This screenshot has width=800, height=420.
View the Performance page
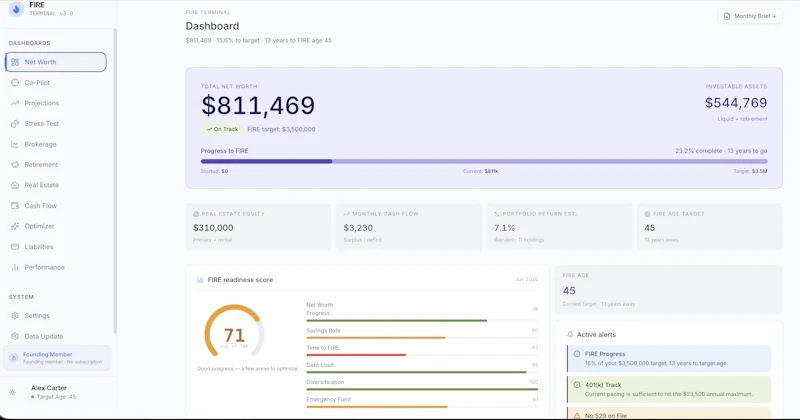[x=56, y=267]
